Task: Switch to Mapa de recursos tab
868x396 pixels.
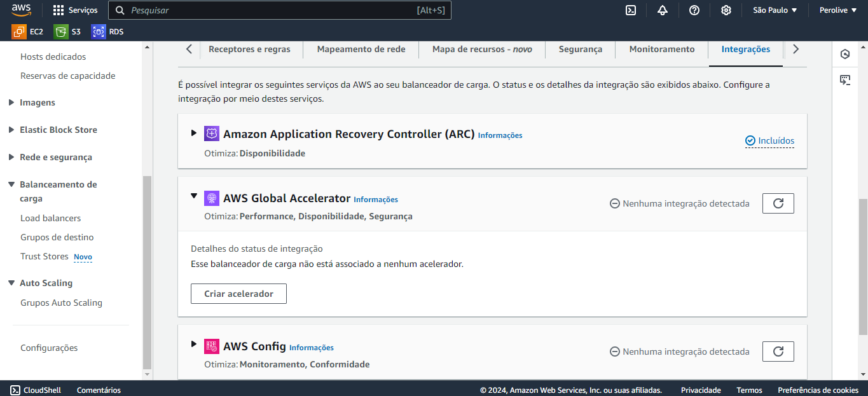Action: pyautogui.click(x=482, y=49)
